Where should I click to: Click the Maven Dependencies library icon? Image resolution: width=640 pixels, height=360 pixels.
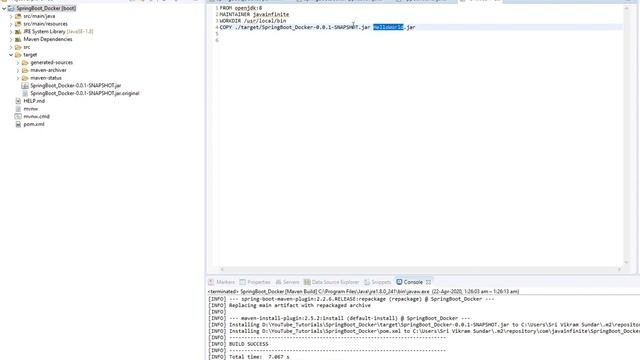coord(18,40)
